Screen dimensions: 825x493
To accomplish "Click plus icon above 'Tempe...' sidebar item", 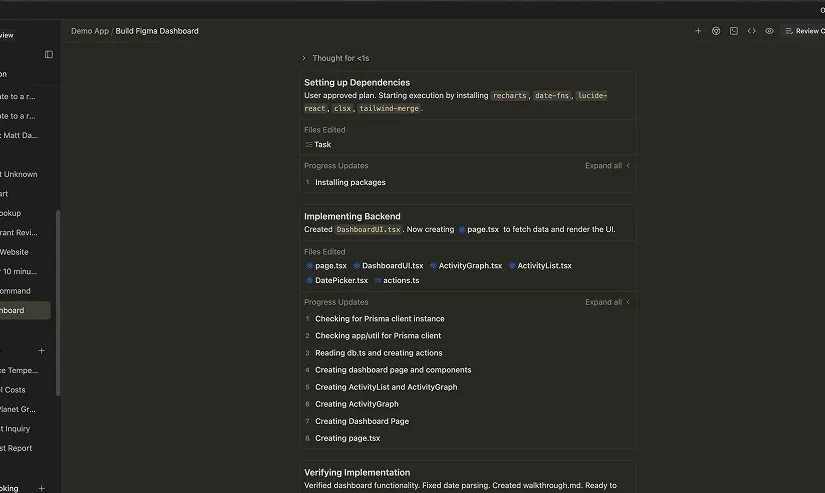I will click(x=42, y=350).
